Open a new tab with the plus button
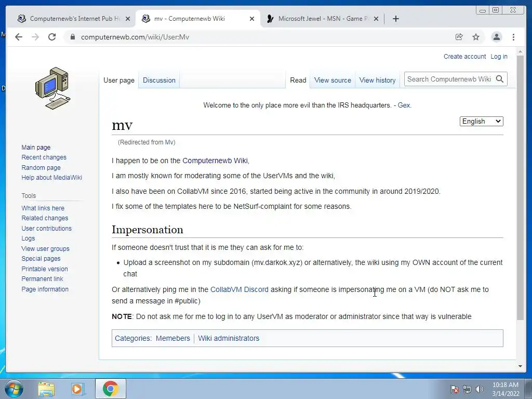 [395, 19]
